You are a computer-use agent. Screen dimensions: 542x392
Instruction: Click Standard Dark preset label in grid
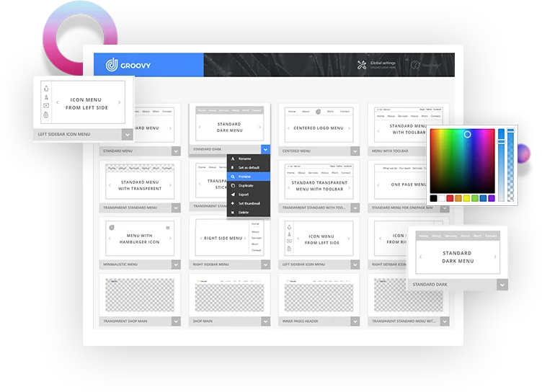click(x=208, y=149)
